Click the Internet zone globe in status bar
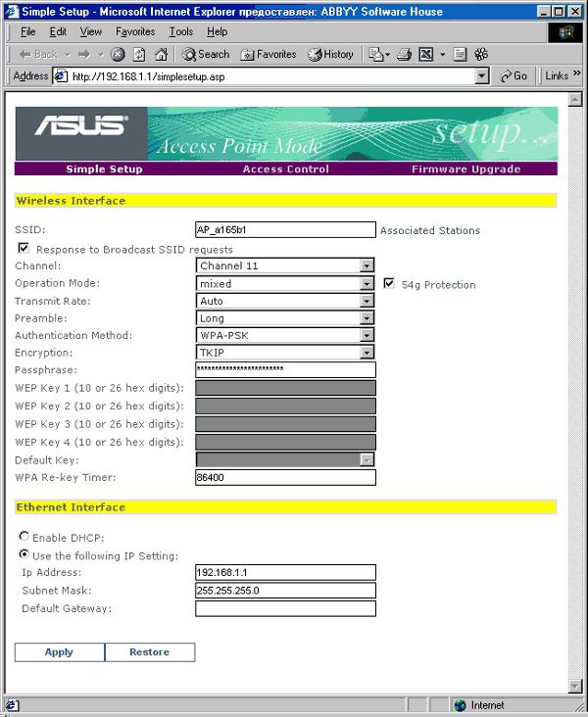This screenshot has width=588, height=717. [x=460, y=705]
